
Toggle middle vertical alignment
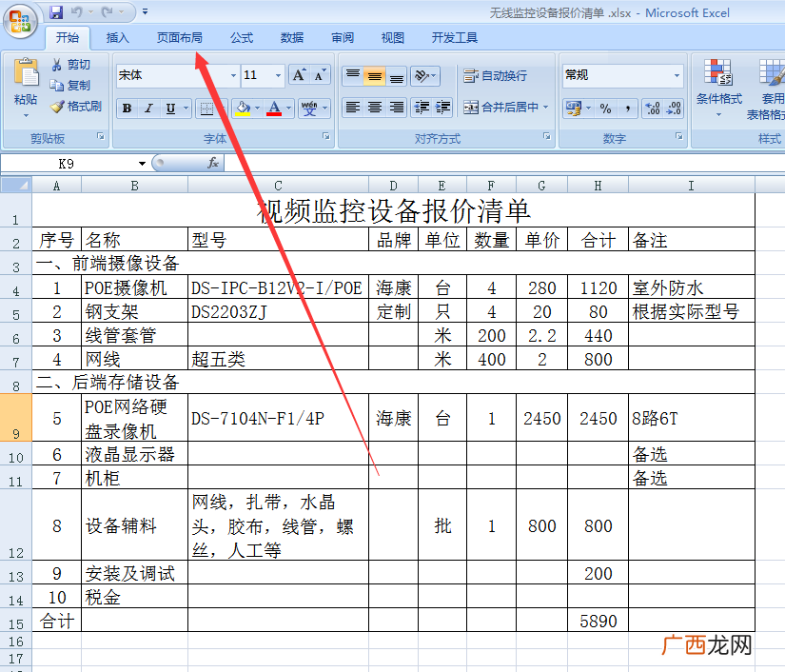375,76
